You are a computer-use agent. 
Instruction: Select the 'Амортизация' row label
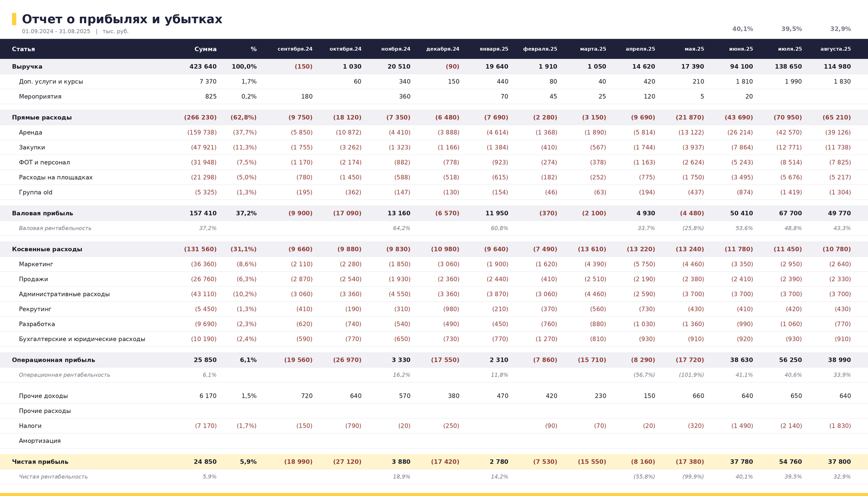click(x=40, y=441)
